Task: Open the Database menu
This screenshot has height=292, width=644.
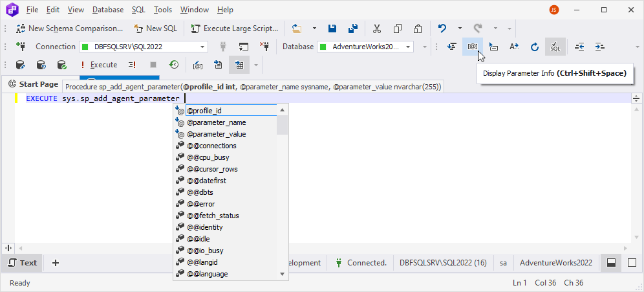Action: (x=108, y=10)
